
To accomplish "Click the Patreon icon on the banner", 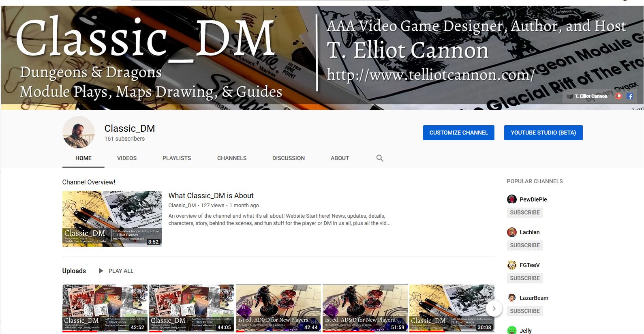I will 618,96.
